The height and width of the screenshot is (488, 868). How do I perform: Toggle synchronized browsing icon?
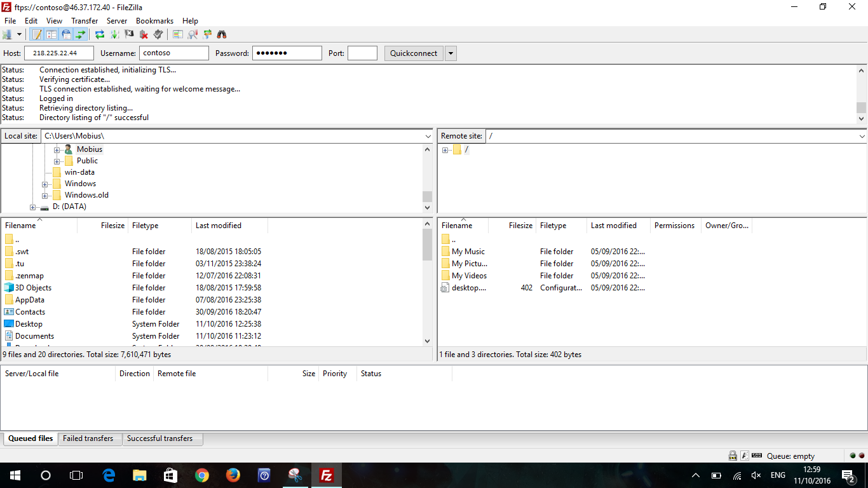tap(207, 34)
